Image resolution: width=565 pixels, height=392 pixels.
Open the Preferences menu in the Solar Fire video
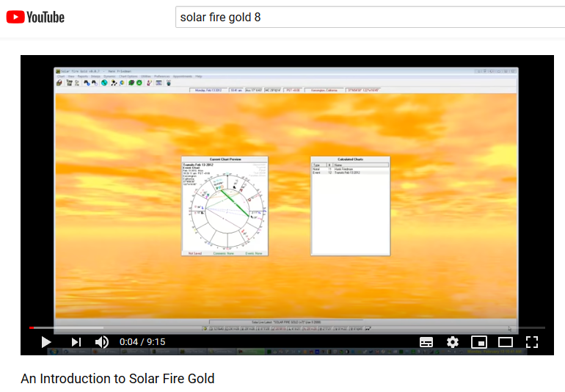pos(161,76)
